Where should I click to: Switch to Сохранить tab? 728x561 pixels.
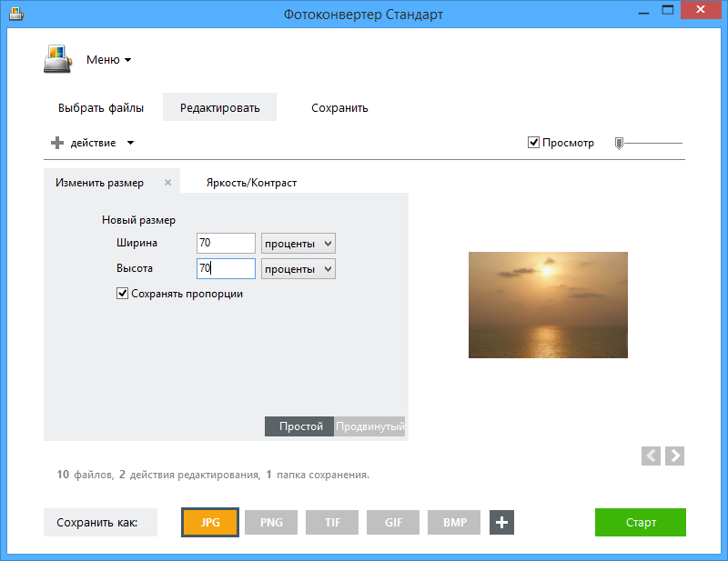tap(339, 107)
